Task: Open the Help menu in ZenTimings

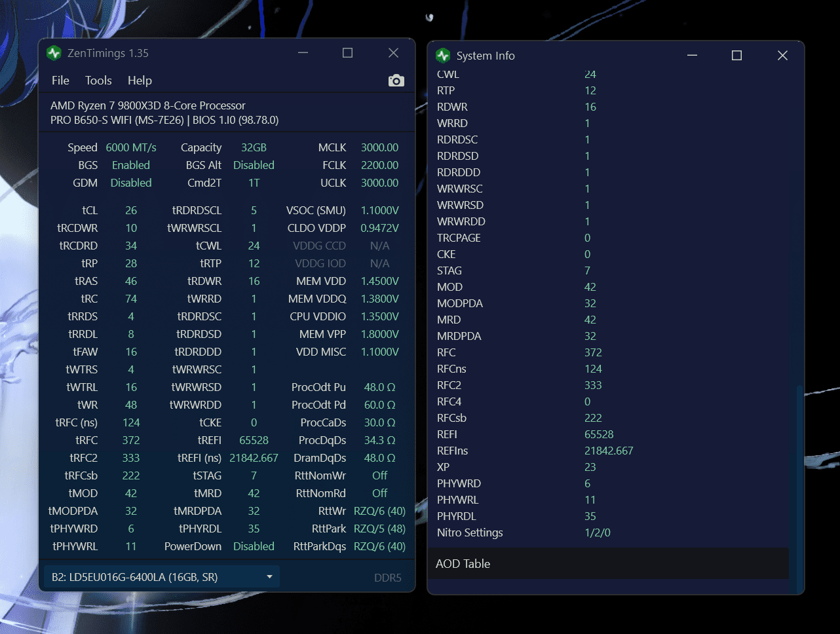Action: pyautogui.click(x=140, y=81)
